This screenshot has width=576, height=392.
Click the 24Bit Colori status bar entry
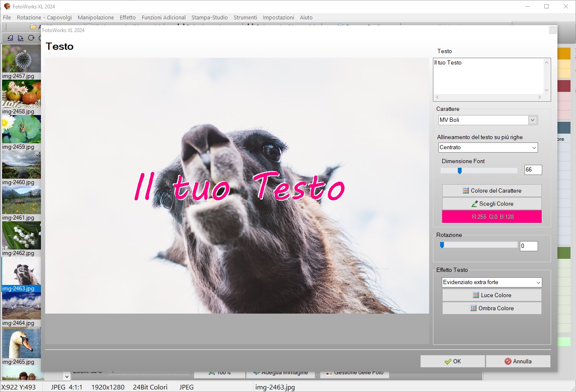click(x=150, y=387)
